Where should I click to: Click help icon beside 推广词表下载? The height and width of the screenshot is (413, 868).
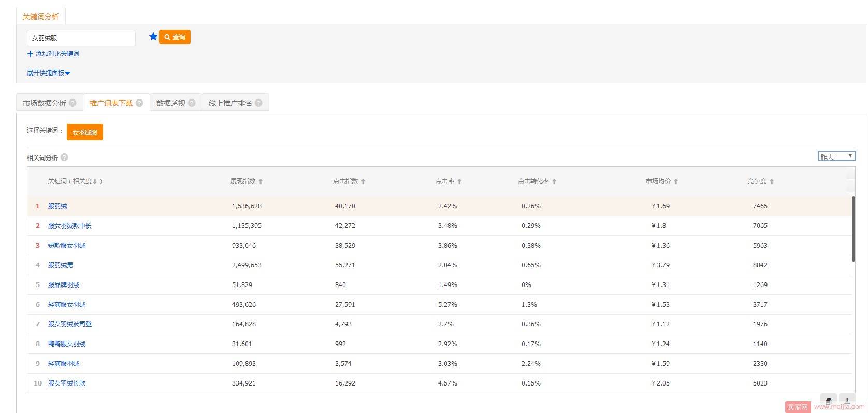pyautogui.click(x=139, y=103)
